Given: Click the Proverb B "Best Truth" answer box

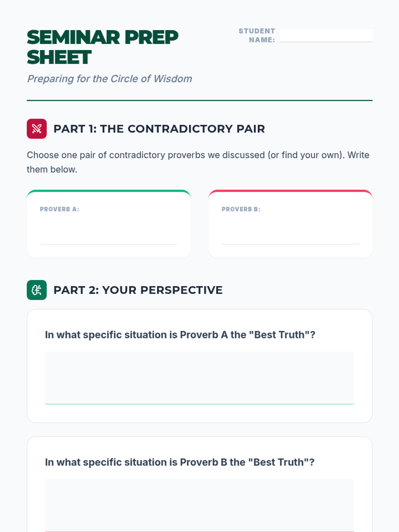Looking at the screenshot, I should tap(199, 505).
